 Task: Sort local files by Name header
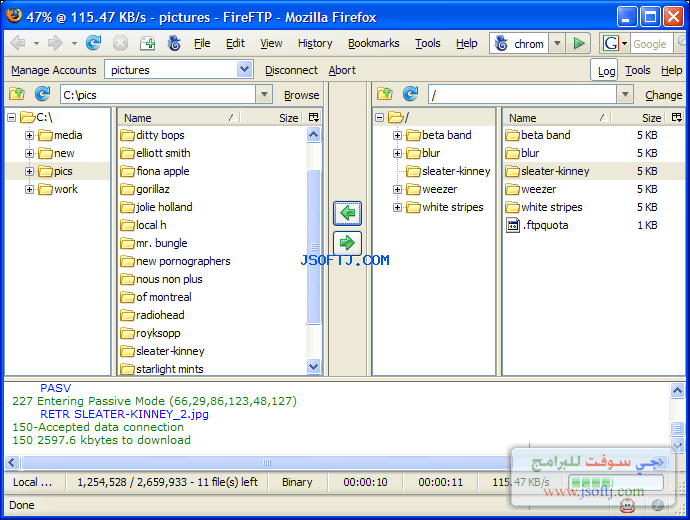coord(179,118)
